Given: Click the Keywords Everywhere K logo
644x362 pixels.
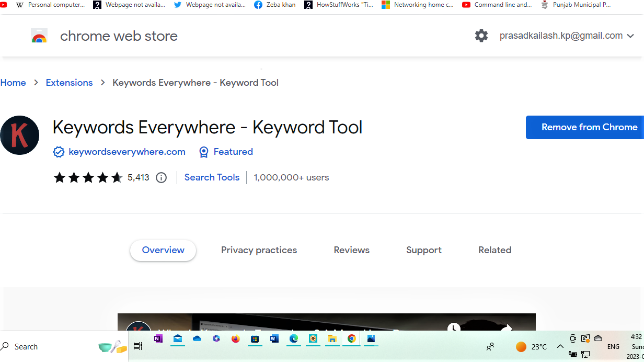Looking at the screenshot, I should pyautogui.click(x=19, y=135).
